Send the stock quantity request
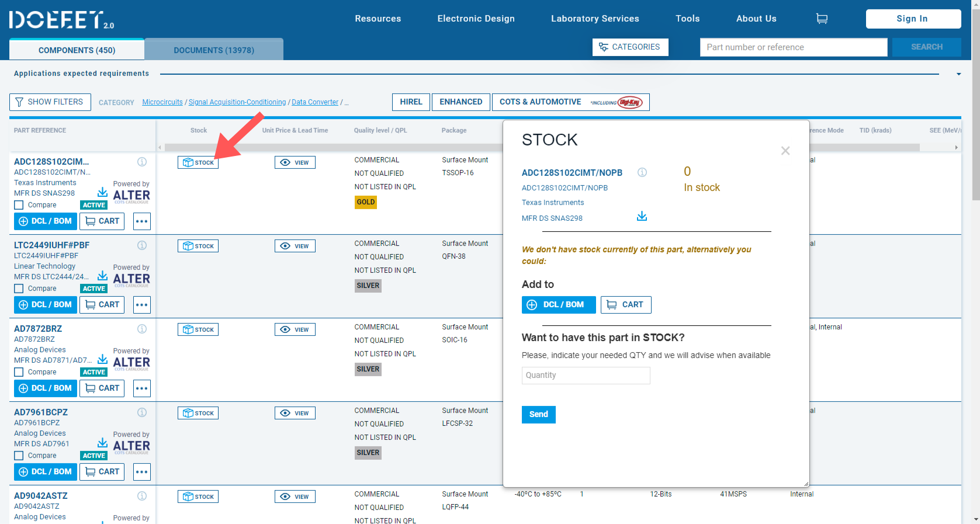The image size is (980, 524). [538, 415]
